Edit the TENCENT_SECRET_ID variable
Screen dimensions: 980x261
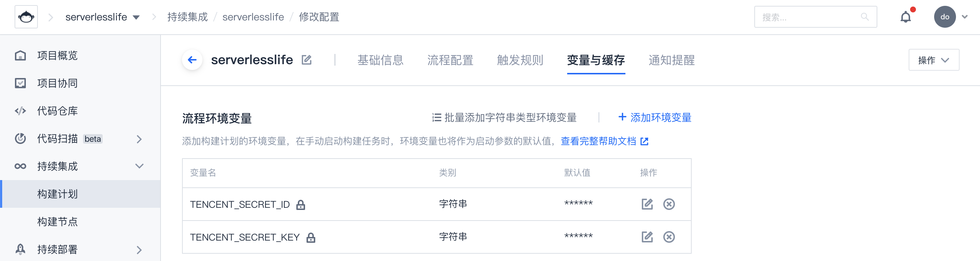coord(647,204)
